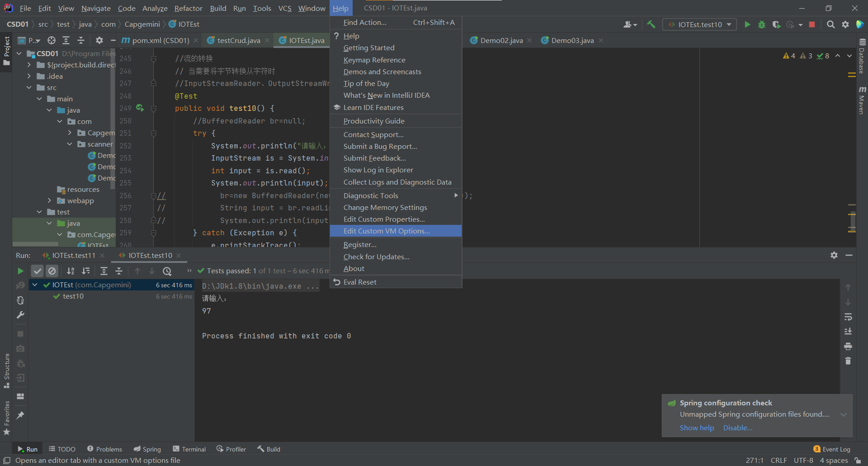
Task: Sort tests by duration
Action: coord(85,271)
